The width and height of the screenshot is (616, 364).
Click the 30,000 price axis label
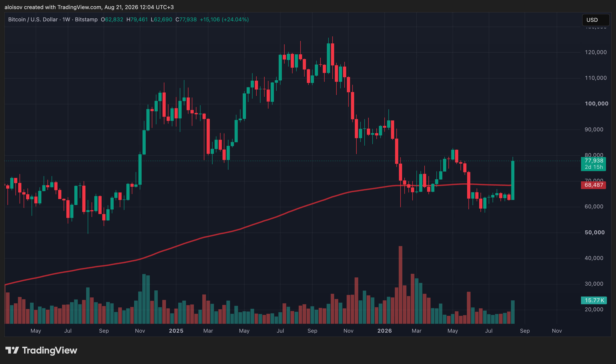pyautogui.click(x=594, y=284)
